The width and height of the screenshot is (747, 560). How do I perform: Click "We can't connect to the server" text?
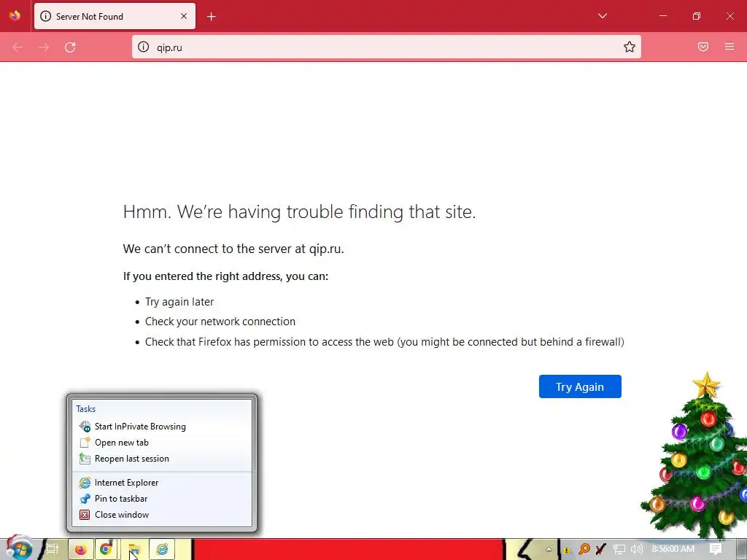pos(233,249)
